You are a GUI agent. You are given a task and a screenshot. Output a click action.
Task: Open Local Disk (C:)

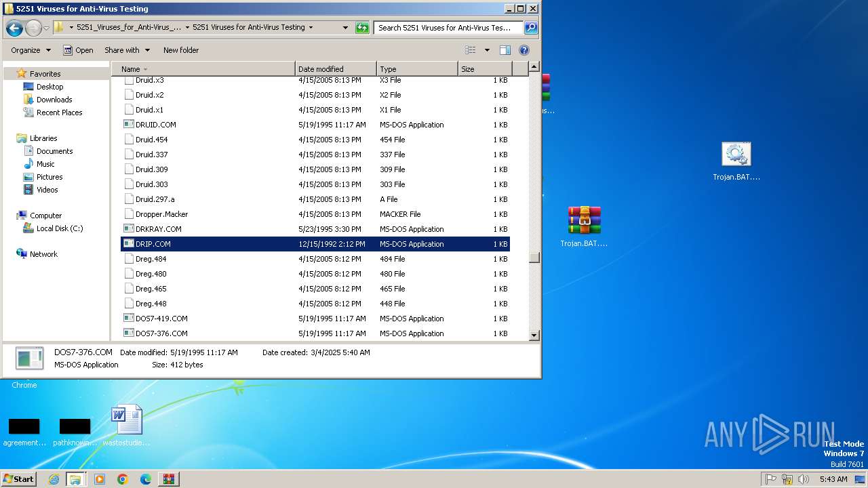click(x=60, y=228)
